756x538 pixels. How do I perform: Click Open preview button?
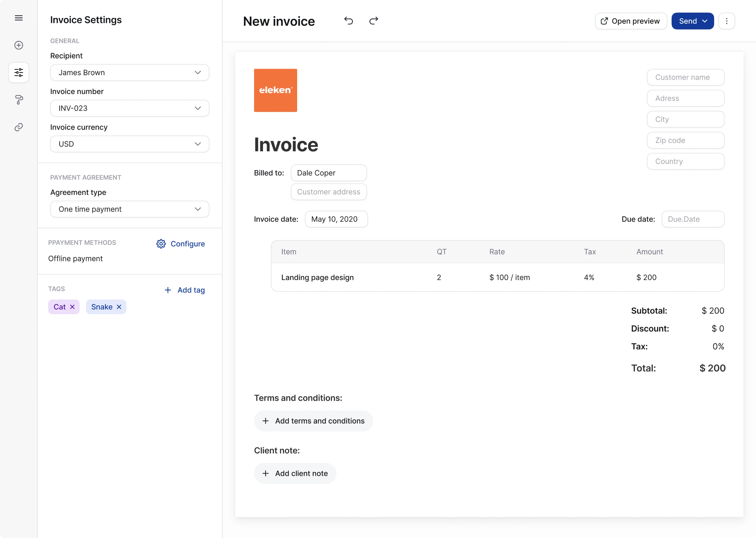click(631, 21)
